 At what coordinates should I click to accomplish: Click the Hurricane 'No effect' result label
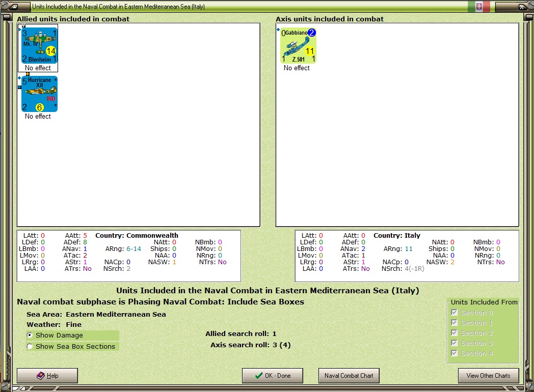coord(38,117)
